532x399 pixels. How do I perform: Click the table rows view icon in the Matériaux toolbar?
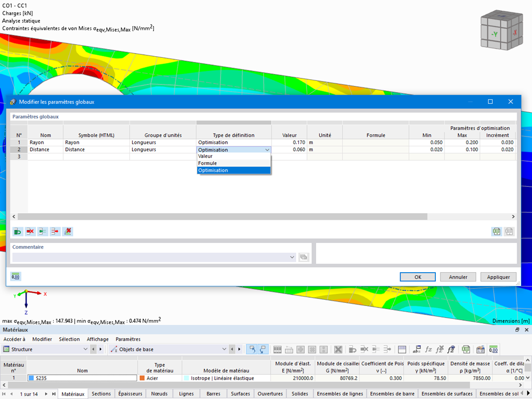tap(278, 349)
